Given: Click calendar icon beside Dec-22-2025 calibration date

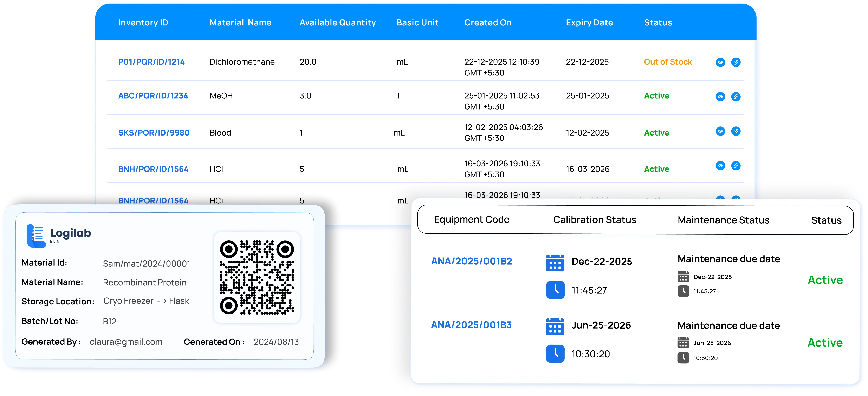Looking at the screenshot, I should [x=555, y=263].
